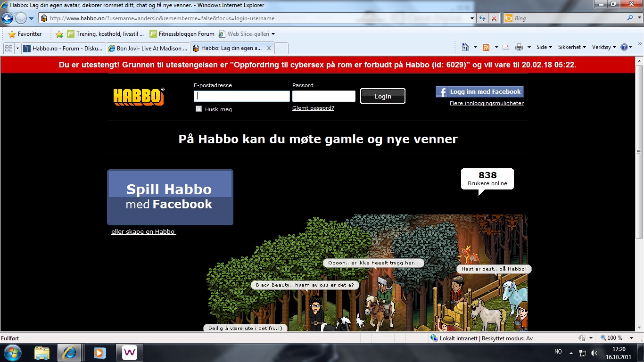Open the clock showing 17:20
This screenshot has height=362, width=644.
point(619,353)
